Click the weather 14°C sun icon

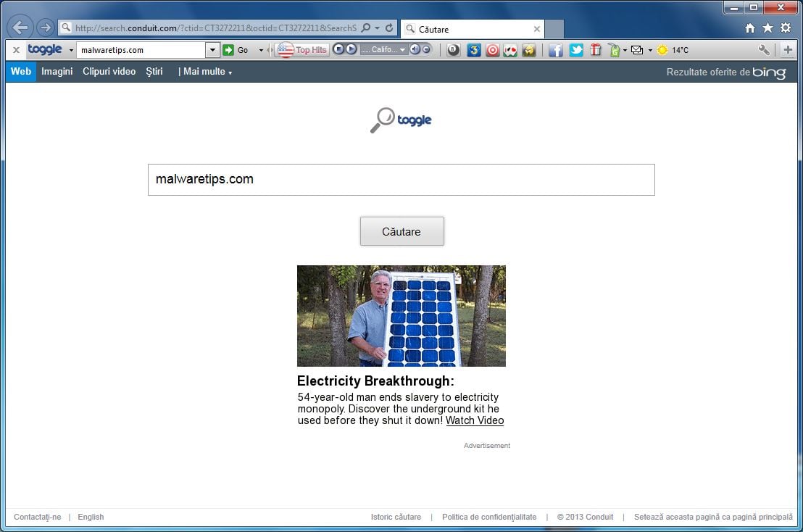coord(662,50)
